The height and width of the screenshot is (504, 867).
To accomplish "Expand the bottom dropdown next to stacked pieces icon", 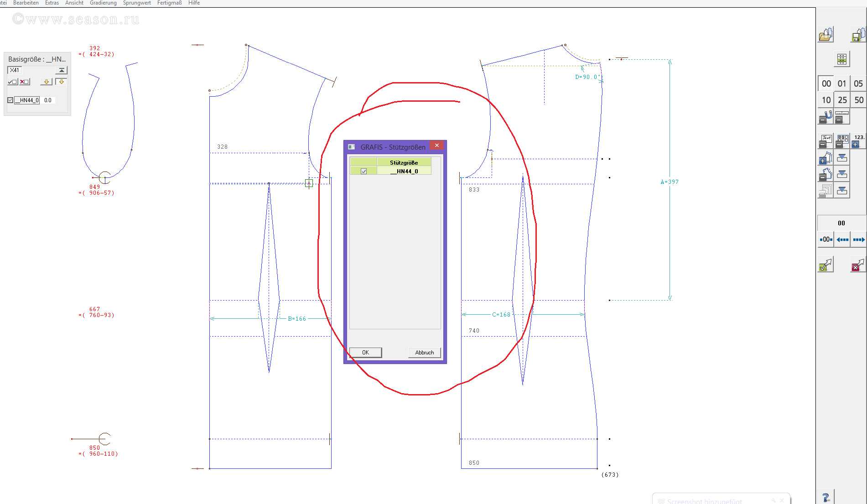I will coord(842,190).
